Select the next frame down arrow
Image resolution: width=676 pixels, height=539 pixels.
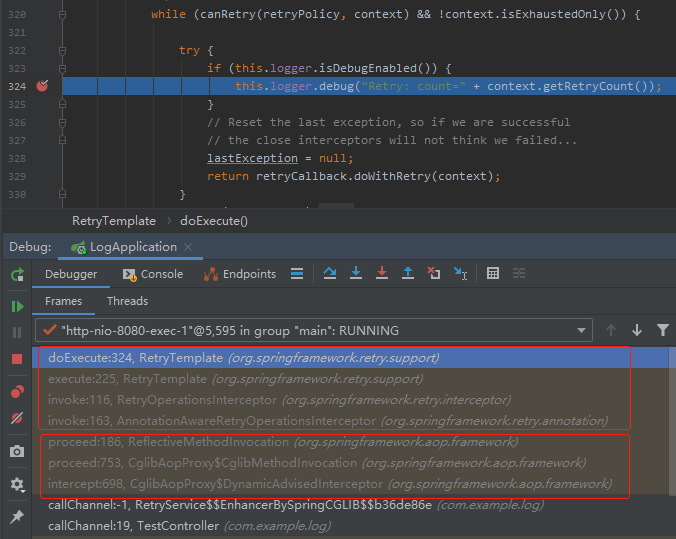(637, 330)
